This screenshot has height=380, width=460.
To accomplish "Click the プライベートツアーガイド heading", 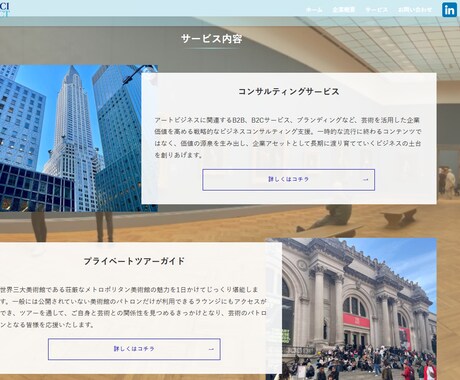I will coord(134,261).
